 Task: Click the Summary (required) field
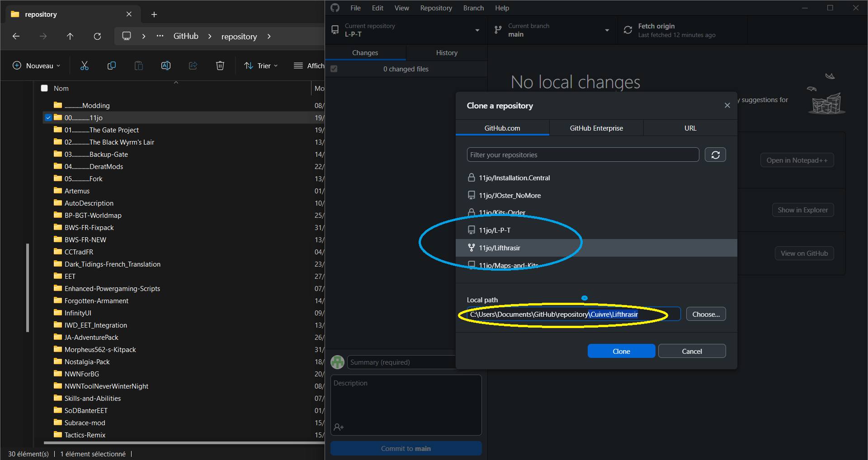click(x=401, y=362)
